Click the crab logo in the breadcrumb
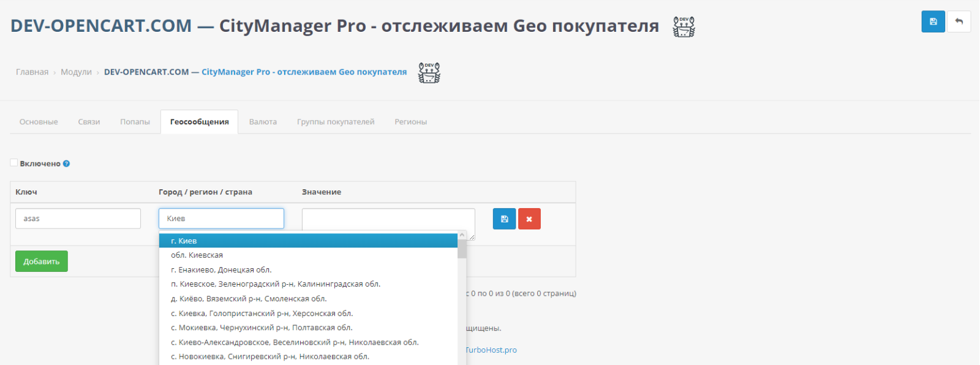The height and width of the screenshot is (365, 980). tap(429, 72)
